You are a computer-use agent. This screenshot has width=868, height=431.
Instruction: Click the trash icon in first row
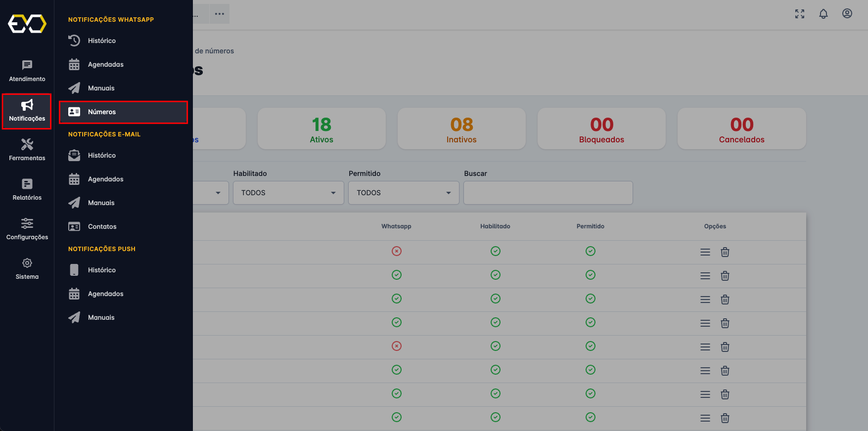pyautogui.click(x=725, y=252)
